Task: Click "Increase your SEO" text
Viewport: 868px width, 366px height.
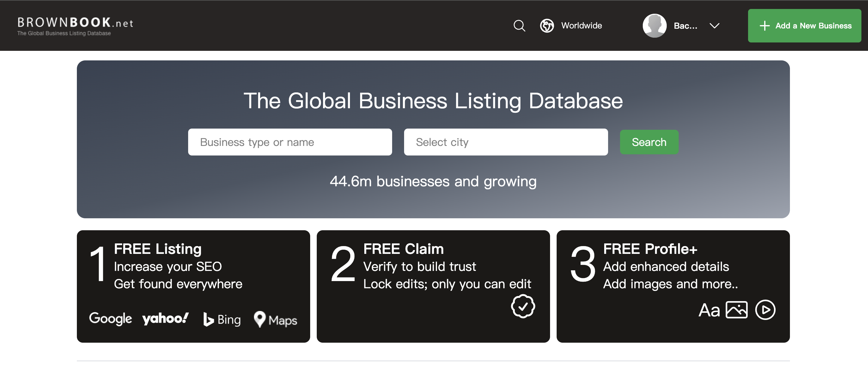Action: point(168,267)
